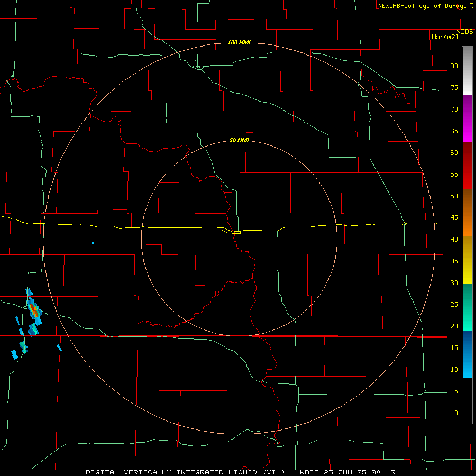The height and width of the screenshot is (476, 476).
Task: Click the scale value 55
Action: [x=454, y=175]
